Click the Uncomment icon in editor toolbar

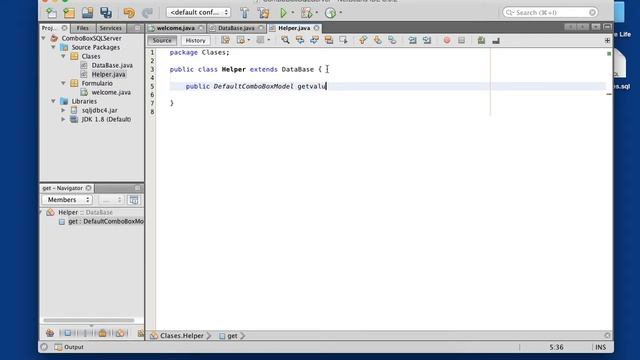tap(496, 40)
